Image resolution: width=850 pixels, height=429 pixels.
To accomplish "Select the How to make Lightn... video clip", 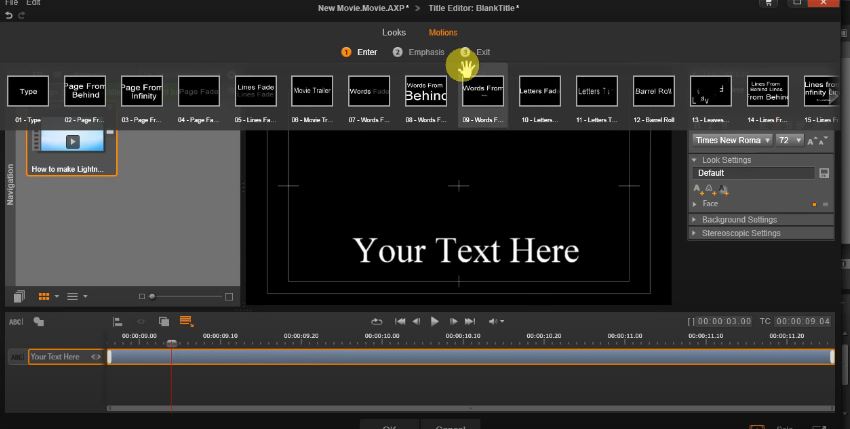I will tap(72, 152).
